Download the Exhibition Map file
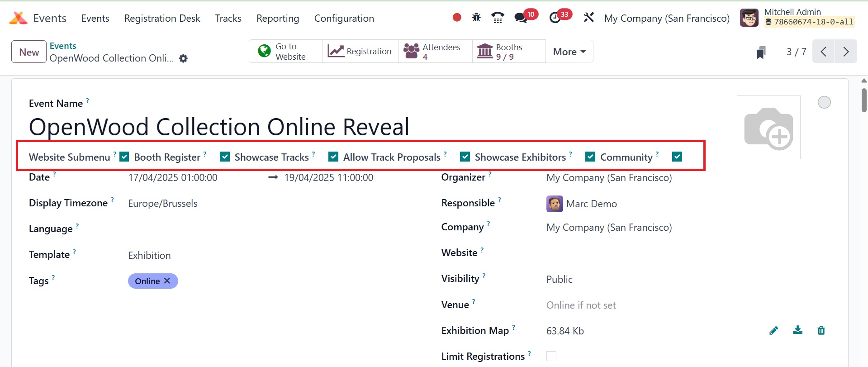The image size is (868, 367). [798, 330]
